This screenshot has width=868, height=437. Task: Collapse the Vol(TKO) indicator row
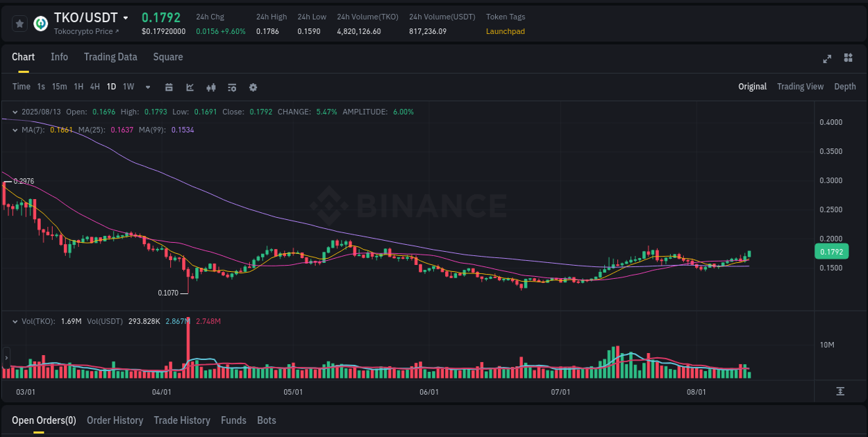point(15,321)
